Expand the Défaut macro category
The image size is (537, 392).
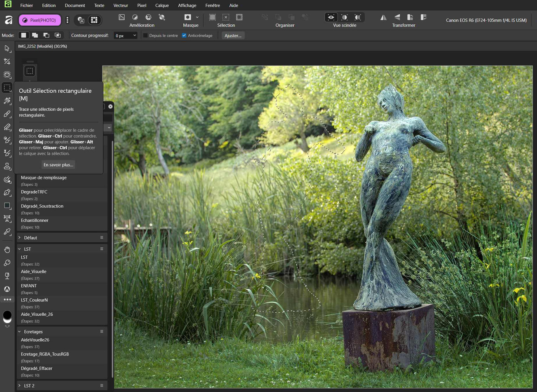(x=19, y=238)
